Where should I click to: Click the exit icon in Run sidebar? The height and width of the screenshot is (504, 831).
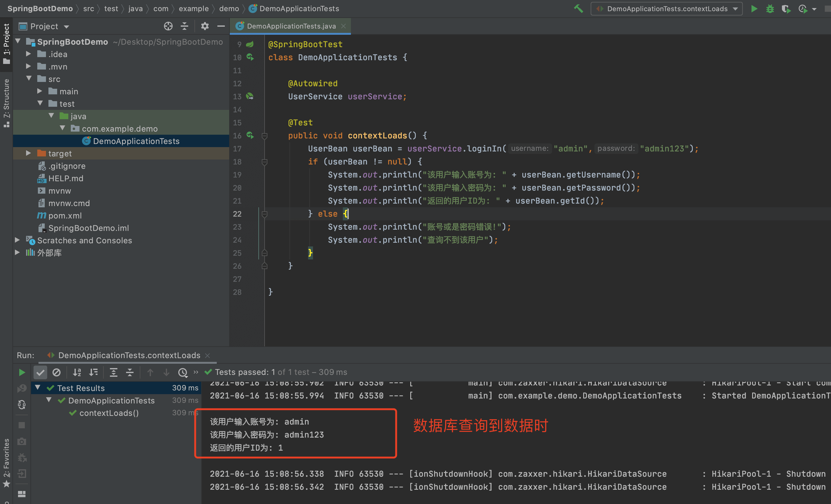(22, 474)
